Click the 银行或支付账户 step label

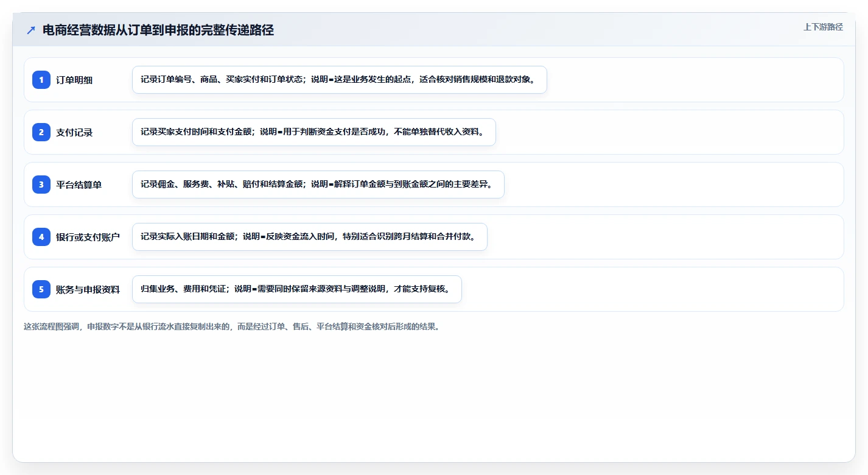pyautogui.click(x=88, y=237)
